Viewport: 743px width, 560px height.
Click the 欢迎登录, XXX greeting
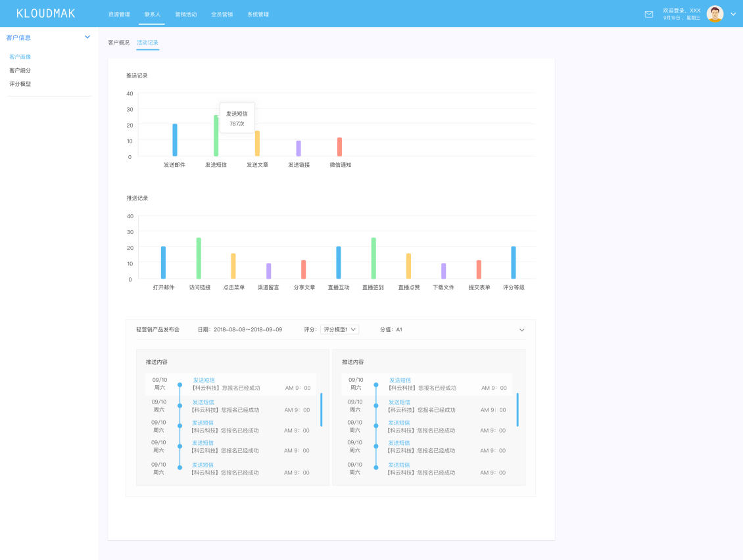pos(681,11)
